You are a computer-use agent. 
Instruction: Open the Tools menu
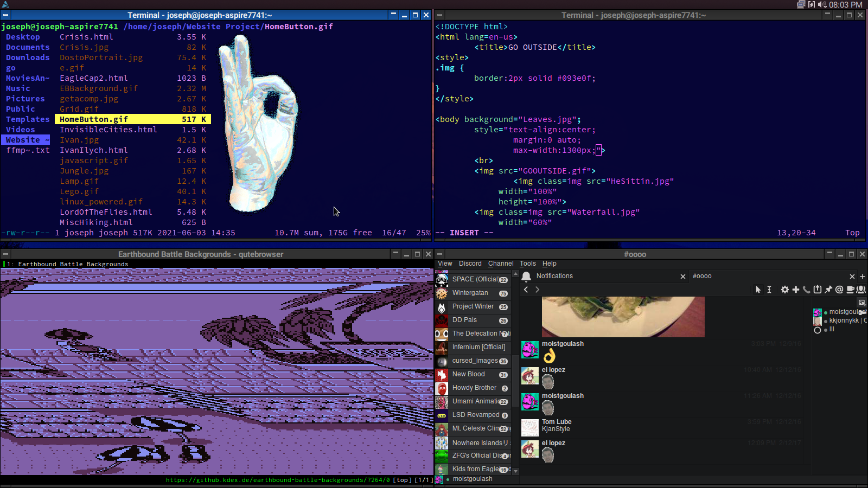click(x=528, y=264)
